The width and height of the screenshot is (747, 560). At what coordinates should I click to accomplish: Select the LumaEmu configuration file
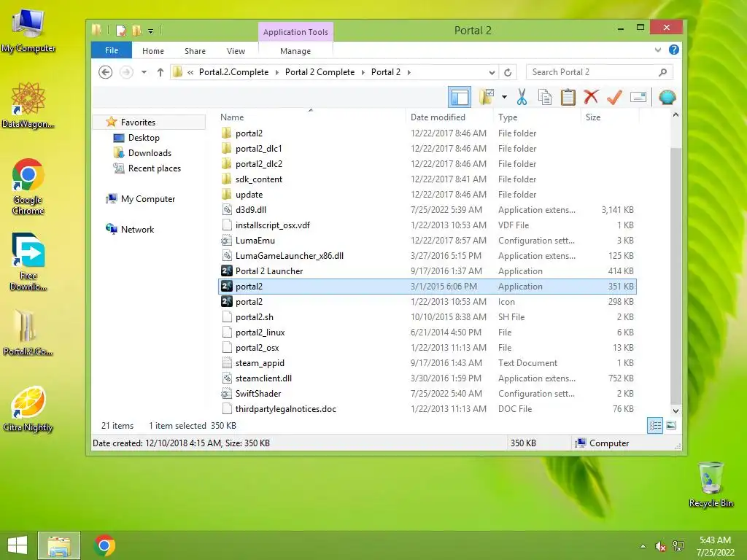click(427, 241)
